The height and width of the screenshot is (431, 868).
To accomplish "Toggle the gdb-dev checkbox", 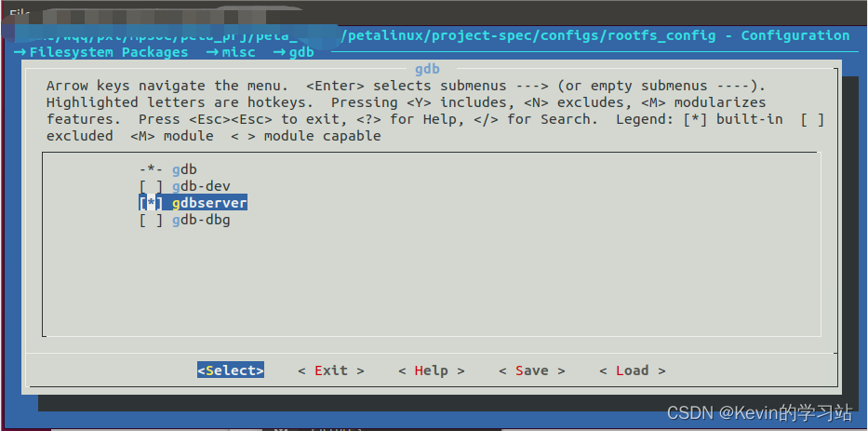I will tap(151, 186).
